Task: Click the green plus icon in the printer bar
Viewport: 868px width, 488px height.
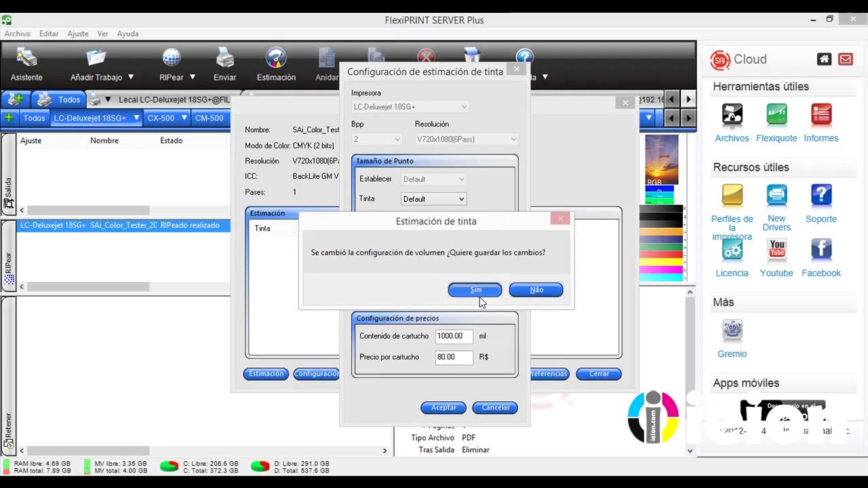Action: click(x=9, y=118)
